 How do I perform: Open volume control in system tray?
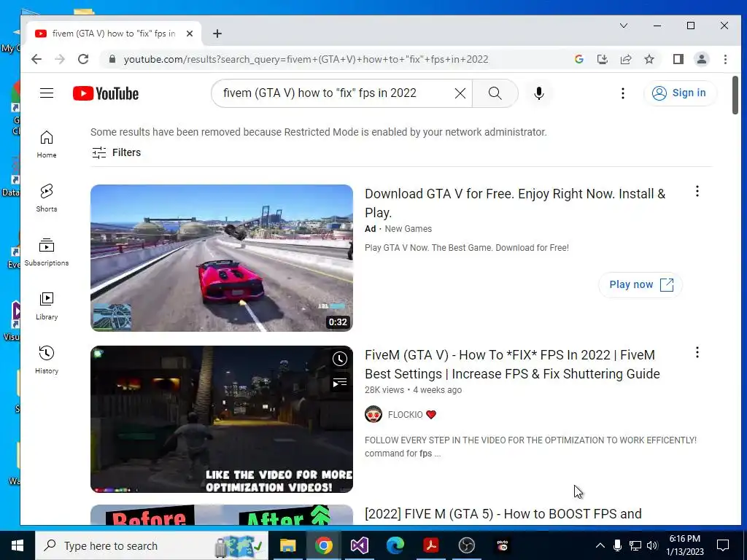click(x=652, y=545)
